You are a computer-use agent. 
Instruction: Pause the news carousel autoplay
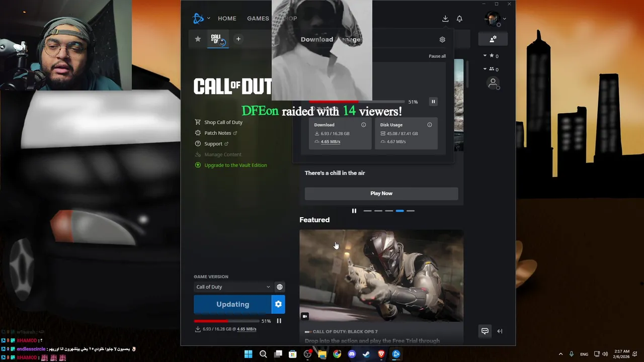(x=354, y=211)
